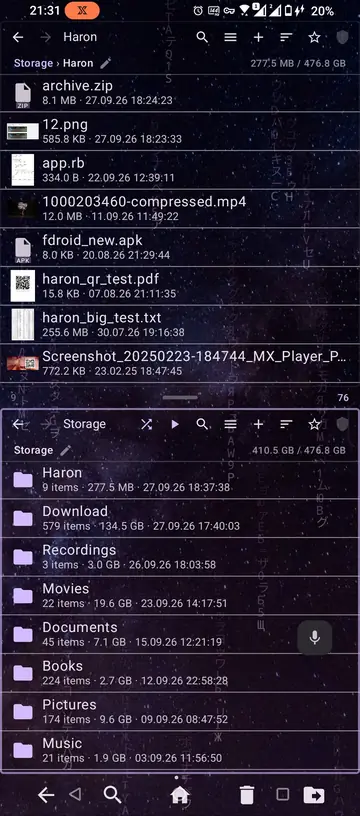This screenshot has width=360, height=816.
Task: Open sort options in the Storage pane
Action: pos(286,424)
